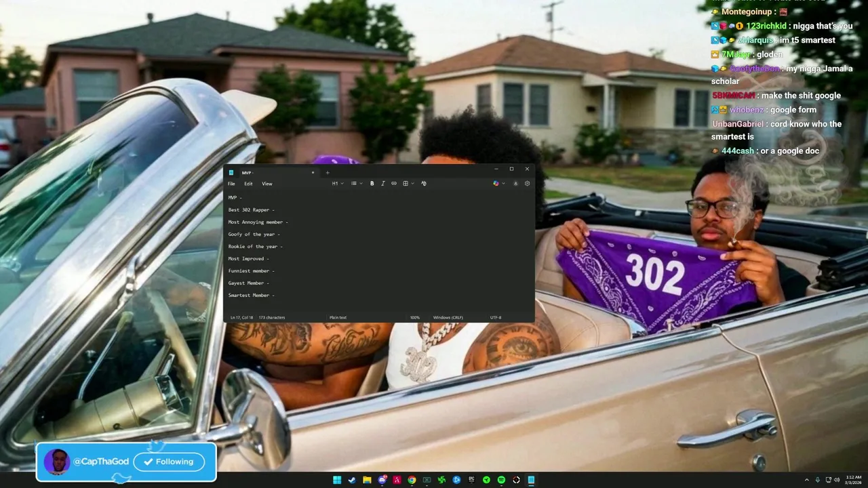Image resolution: width=868 pixels, height=488 pixels.
Task: Open Spotify from the taskbar
Action: [501, 480]
